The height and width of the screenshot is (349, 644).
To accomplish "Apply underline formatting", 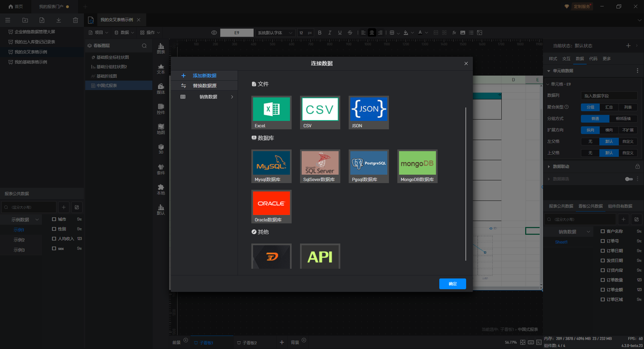I will pyautogui.click(x=340, y=33).
